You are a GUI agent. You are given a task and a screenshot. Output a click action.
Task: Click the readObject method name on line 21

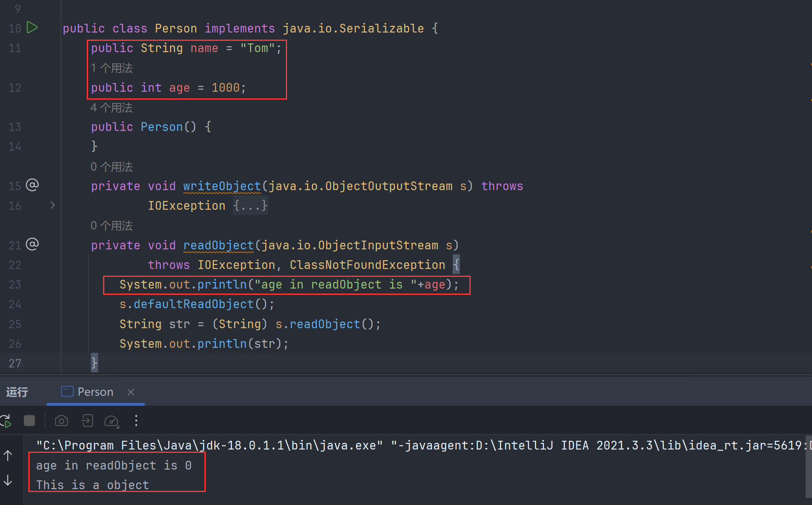coord(218,245)
